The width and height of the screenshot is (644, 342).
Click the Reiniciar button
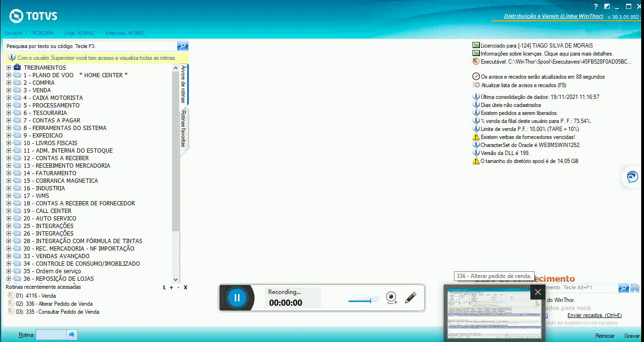click(x=605, y=336)
